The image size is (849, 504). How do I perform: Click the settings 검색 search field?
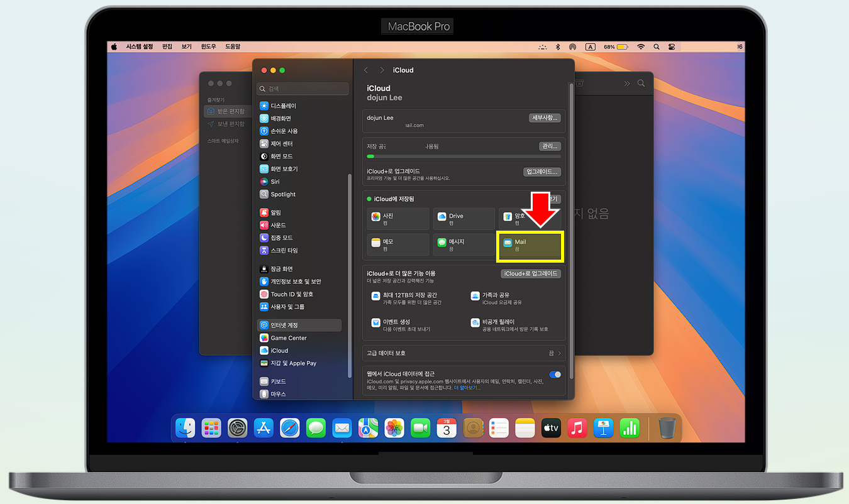pos(302,89)
